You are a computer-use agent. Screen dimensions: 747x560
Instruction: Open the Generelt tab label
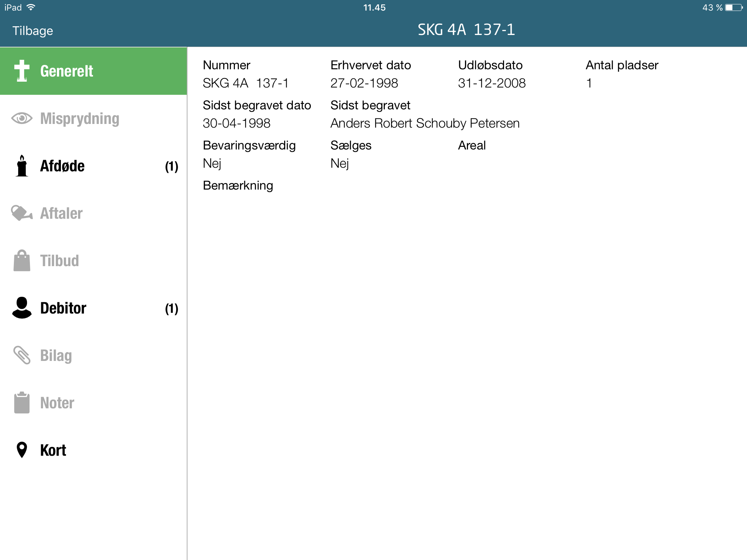(x=67, y=71)
